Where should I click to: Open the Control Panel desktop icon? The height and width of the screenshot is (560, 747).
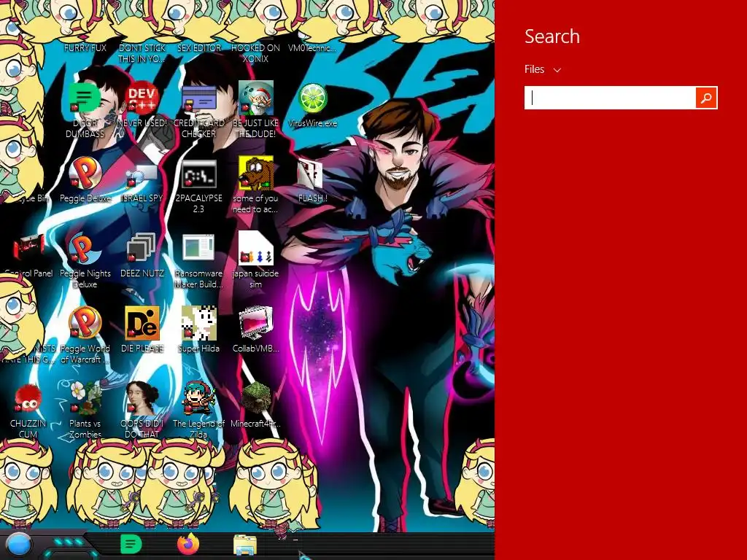[28, 248]
